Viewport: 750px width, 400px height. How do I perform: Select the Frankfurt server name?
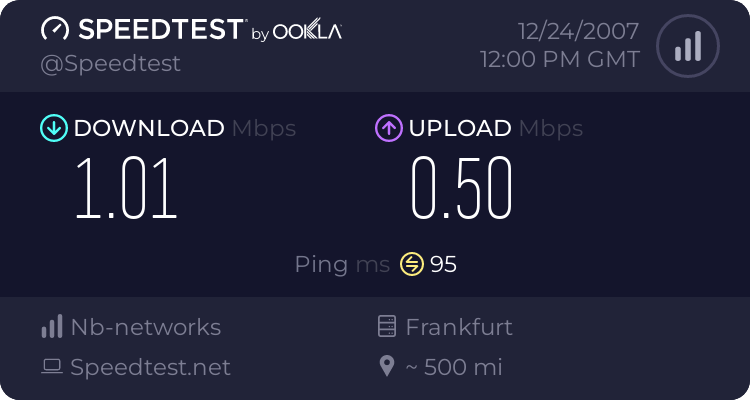click(x=461, y=327)
